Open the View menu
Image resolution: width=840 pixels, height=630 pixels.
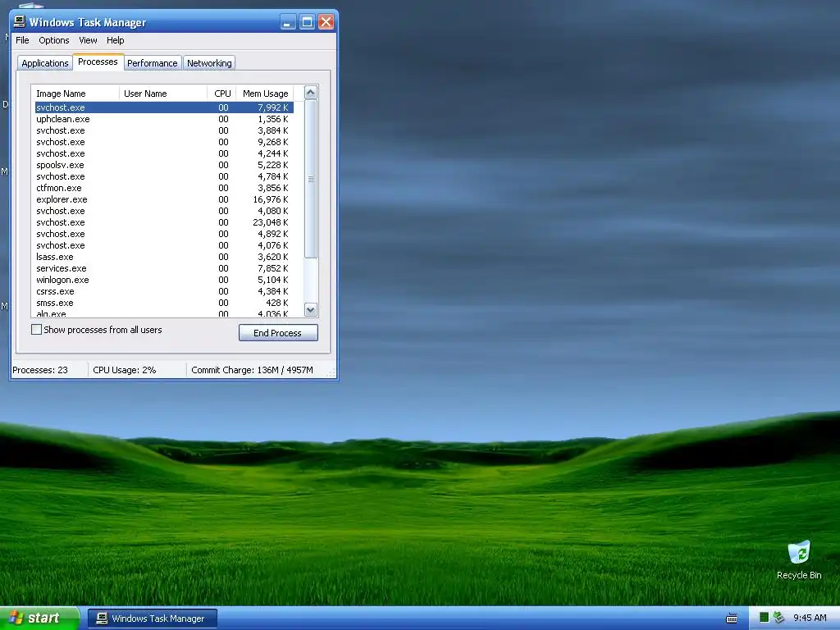click(88, 40)
